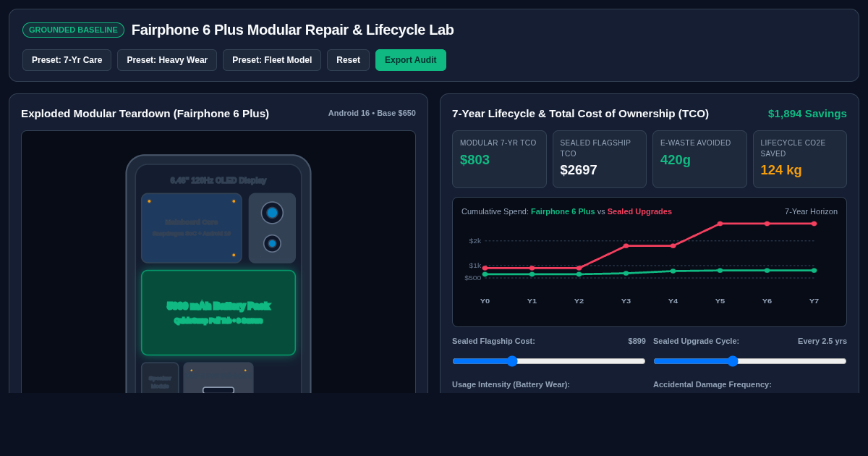Apply Preset: Fleet Model

click(272, 60)
